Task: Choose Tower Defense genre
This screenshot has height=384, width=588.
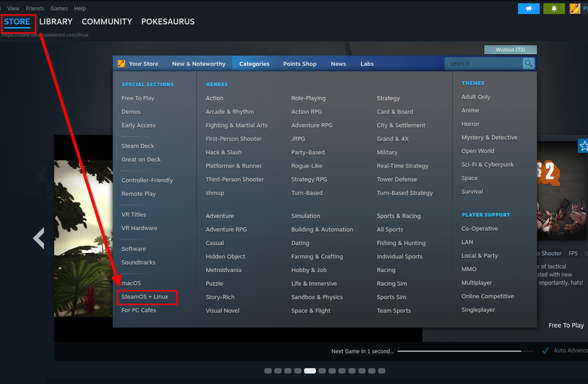Action: click(x=397, y=180)
